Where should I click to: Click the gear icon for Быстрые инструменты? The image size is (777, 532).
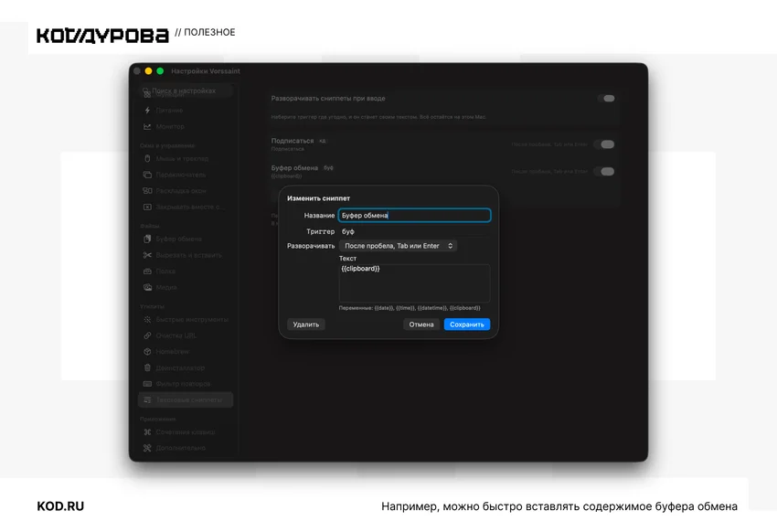click(x=147, y=320)
